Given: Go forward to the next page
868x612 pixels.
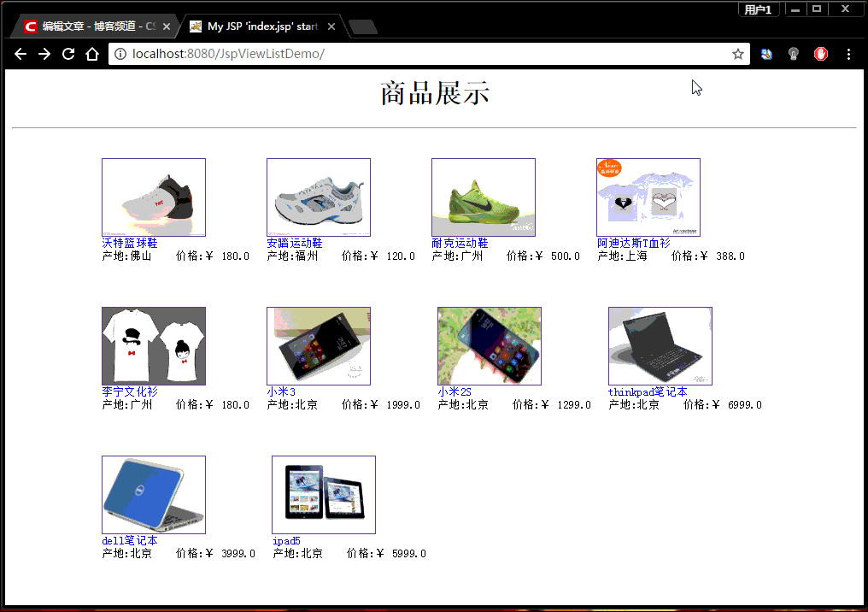Looking at the screenshot, I should click(44, 54).
